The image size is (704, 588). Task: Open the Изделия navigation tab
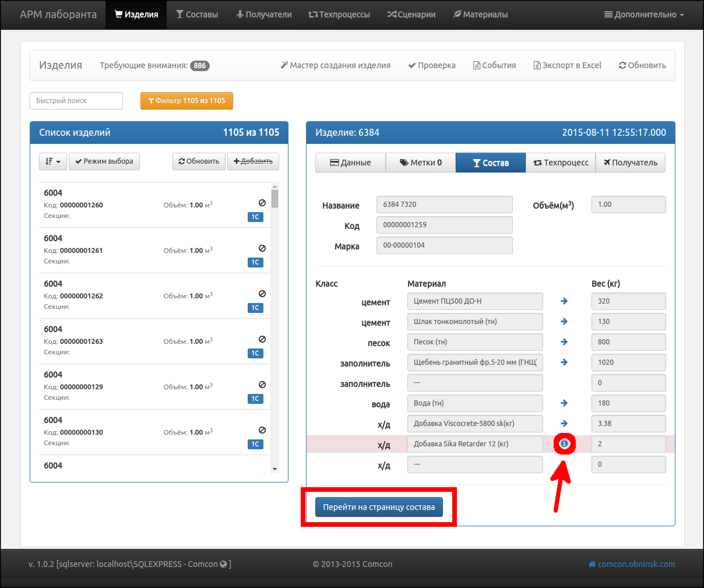136,15
